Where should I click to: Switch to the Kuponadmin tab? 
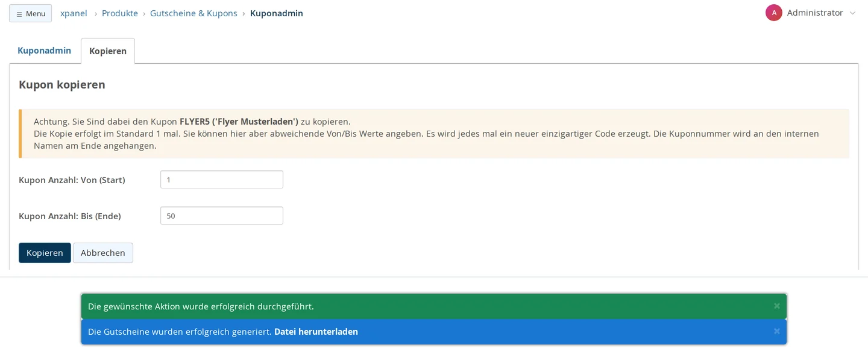45,51
